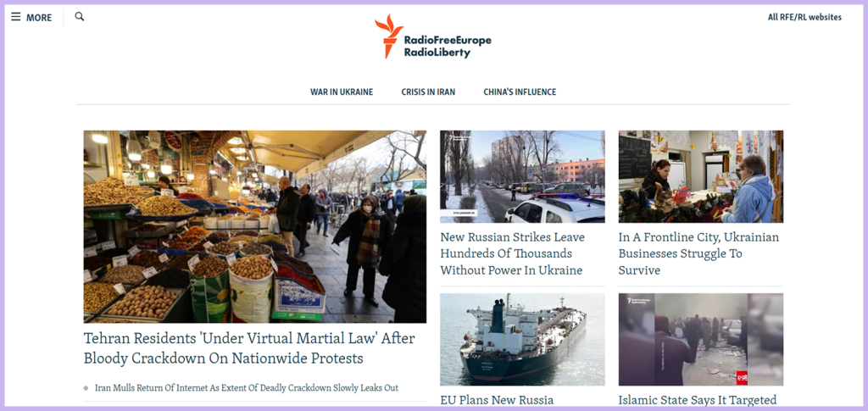The width and height of the screenshot is (868, 411).
Task: Click the RadioFreeEurope torch logo
Action: [388, 36]
